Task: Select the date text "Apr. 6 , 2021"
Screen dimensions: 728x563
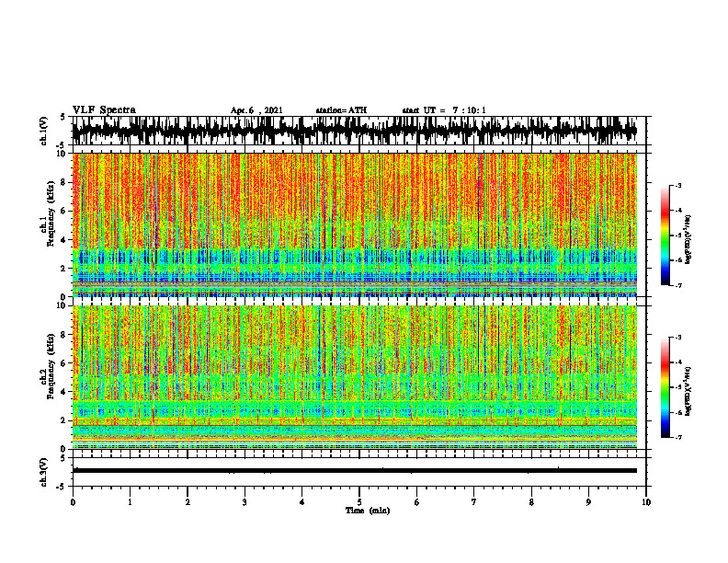Action: point(256,110)
